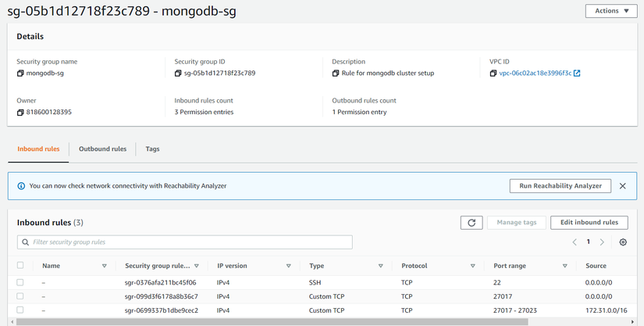Viewport: 644px width, 326px height.
Task: Switch to the Tags tab
Action: 152,149
